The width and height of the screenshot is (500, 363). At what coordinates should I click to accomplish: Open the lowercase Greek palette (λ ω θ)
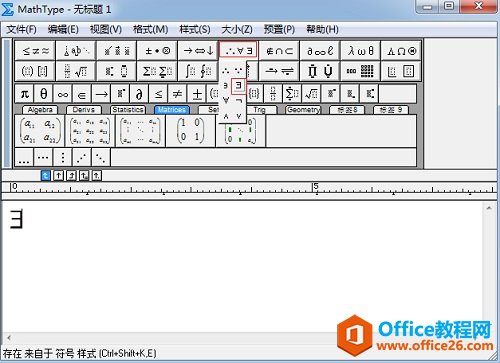361,51
